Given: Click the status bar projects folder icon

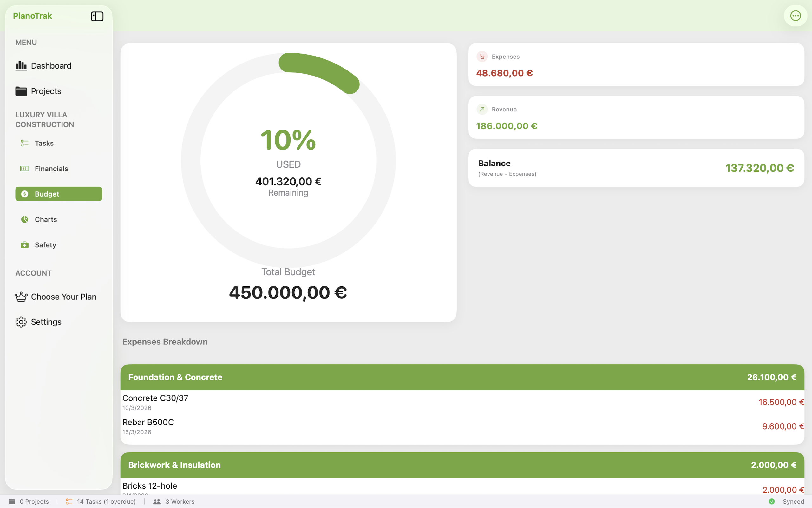Looking at the screenshot, I should tap(12, 501).
